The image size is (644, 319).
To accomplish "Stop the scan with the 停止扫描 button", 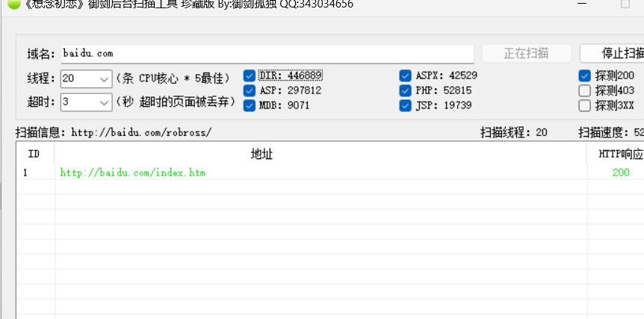I will click(612, 53).
